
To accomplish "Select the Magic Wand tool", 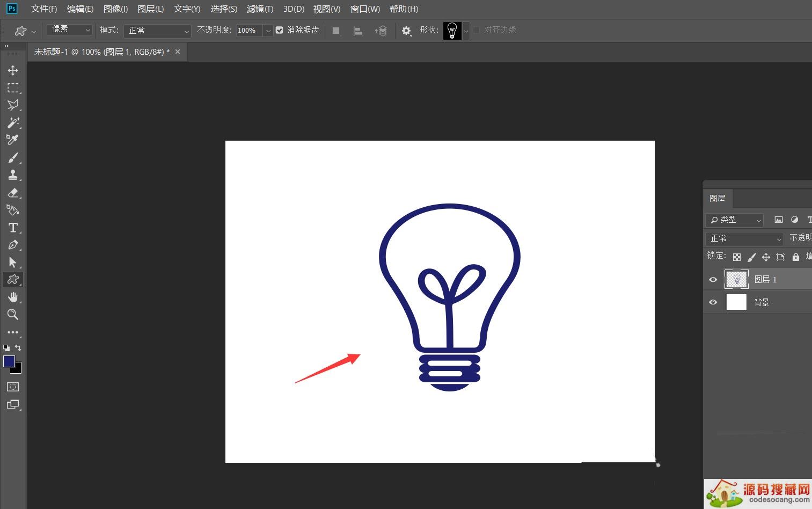I will coord(13,122).
